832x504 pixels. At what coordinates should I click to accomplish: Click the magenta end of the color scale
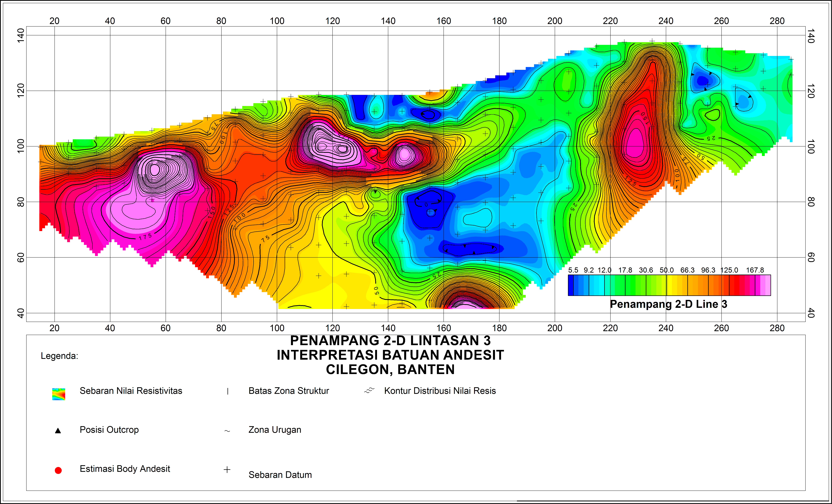[x=765, y=285]
